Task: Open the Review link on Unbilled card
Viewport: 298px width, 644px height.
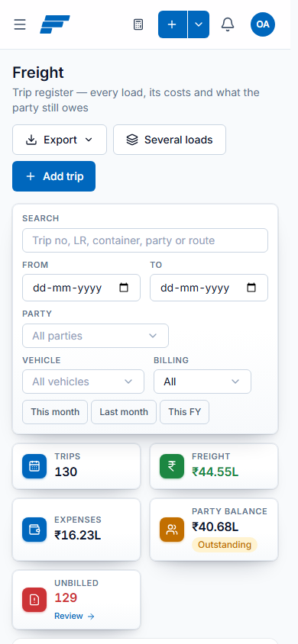Action: 74,616
